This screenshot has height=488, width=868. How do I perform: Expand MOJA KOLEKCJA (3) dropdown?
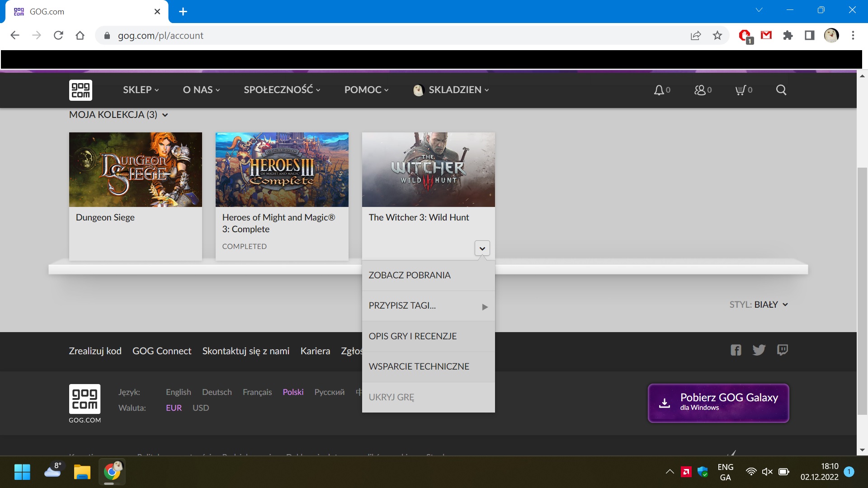point(118,115)
